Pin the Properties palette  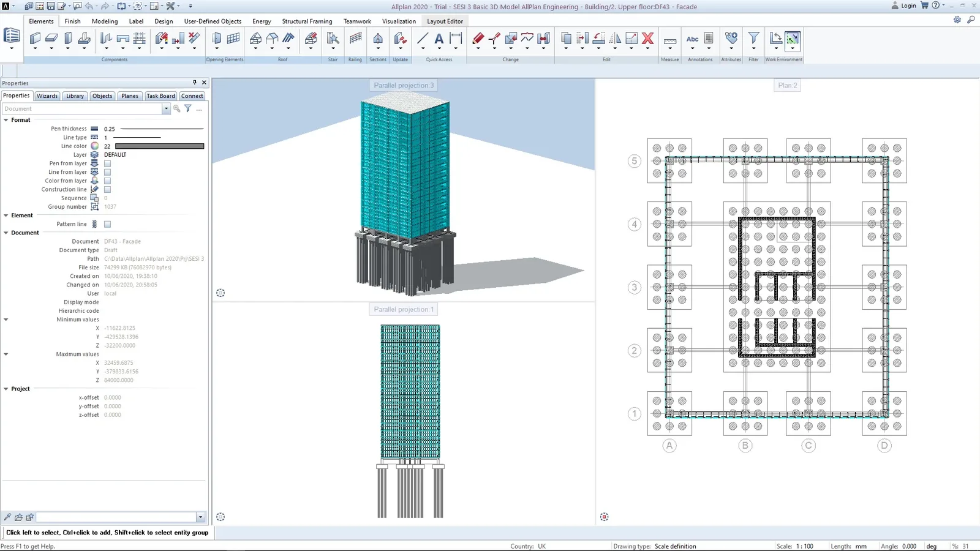tap(195, 83)
